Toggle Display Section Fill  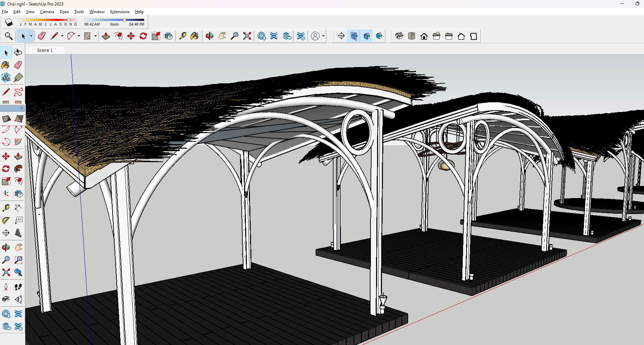[379, 36]
